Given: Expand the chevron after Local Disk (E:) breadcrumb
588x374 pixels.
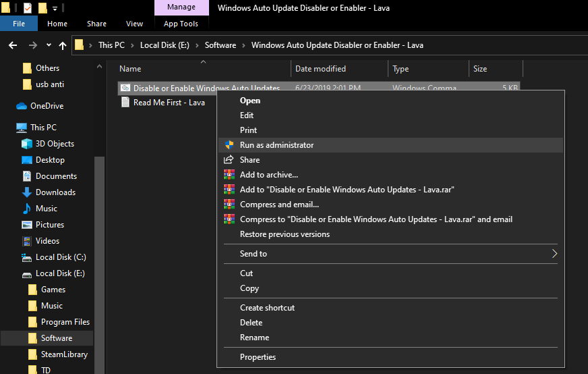Looking at the screenshot, I should 197,45.
